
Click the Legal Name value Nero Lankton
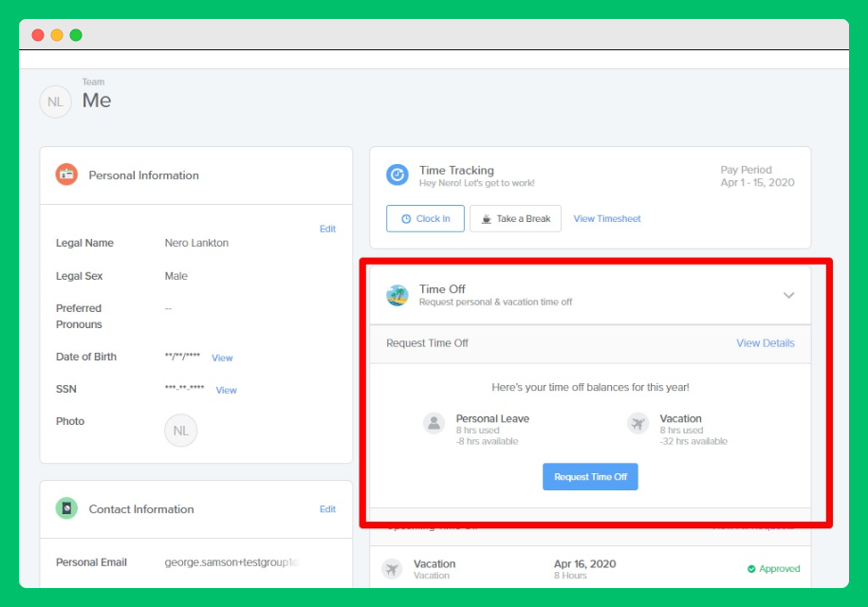(x=196, y=243)
